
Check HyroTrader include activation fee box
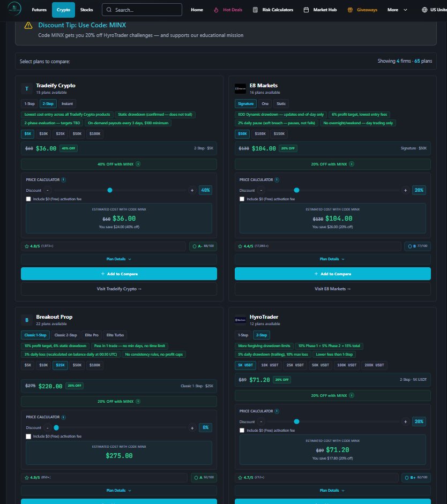point(242,431)
